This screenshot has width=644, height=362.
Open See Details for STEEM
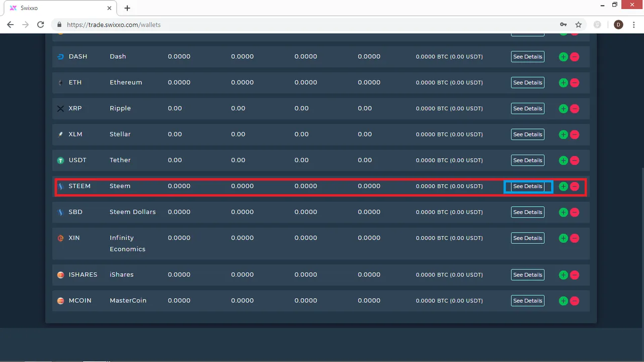[x=528, y=186]
